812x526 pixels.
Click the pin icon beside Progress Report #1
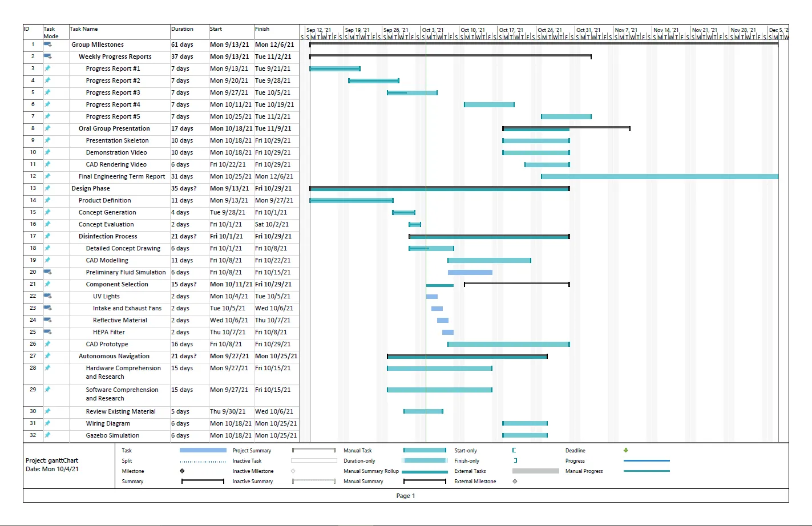click(x=48, y=68)
